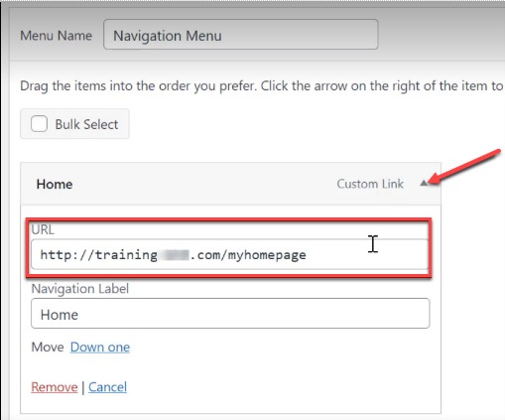Click the URL field label

click(43, 229)
